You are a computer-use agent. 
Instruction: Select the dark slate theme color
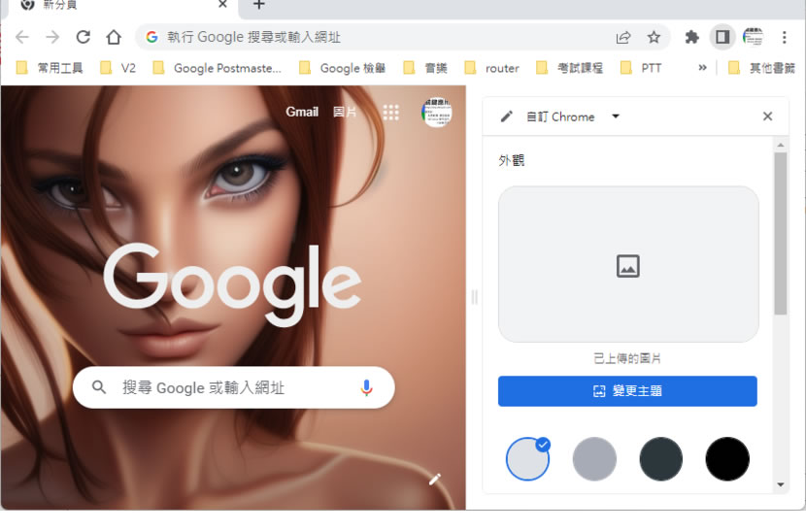point(661,459)
